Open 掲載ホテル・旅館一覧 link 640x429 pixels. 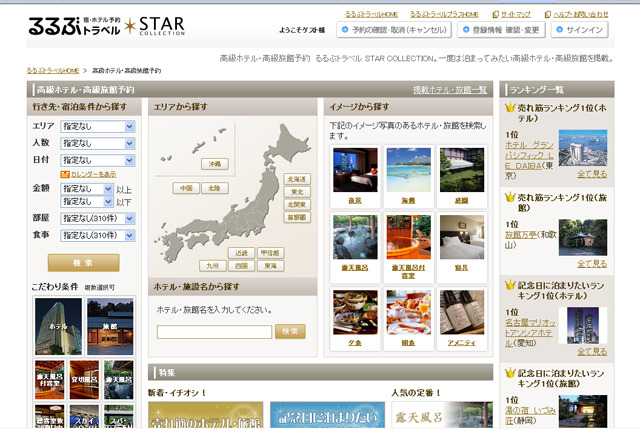tap(450, 90)
